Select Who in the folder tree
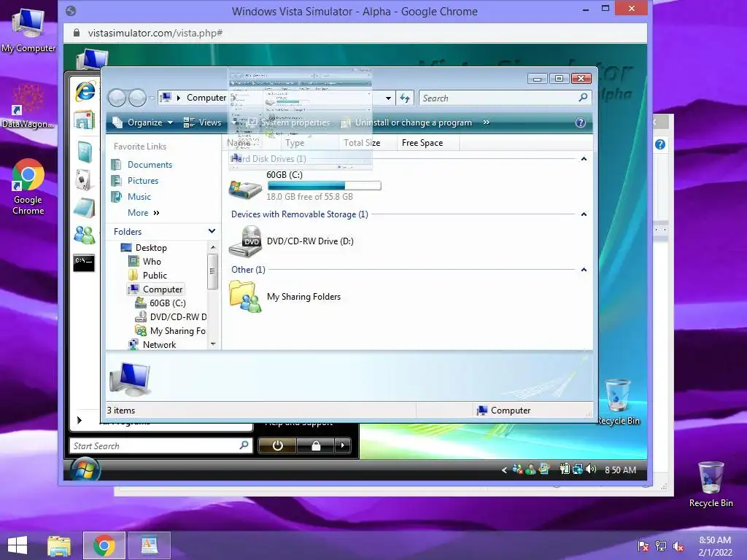 point(152,262)
